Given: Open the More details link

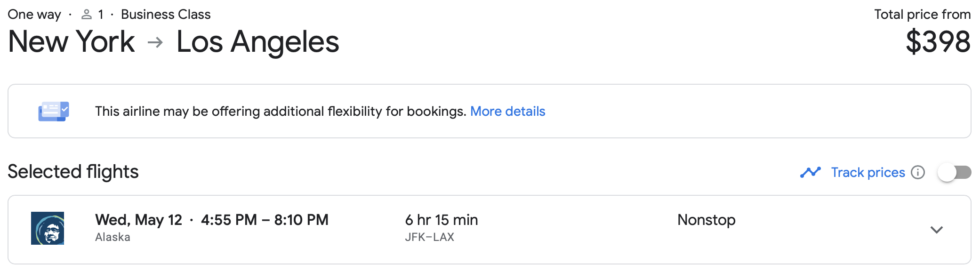Looking at the screenshot, I should point(507,112).
